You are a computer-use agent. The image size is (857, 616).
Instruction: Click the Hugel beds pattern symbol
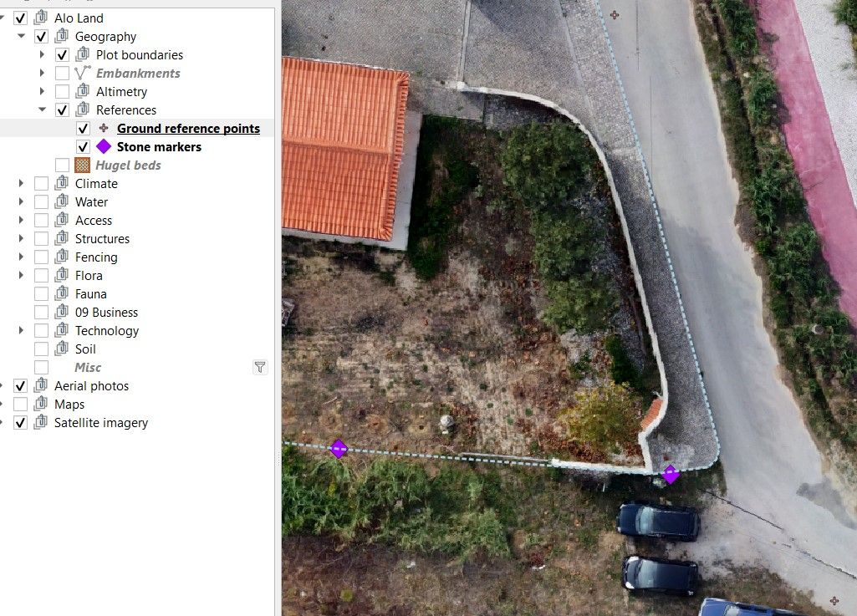click(x=82, y=165)
